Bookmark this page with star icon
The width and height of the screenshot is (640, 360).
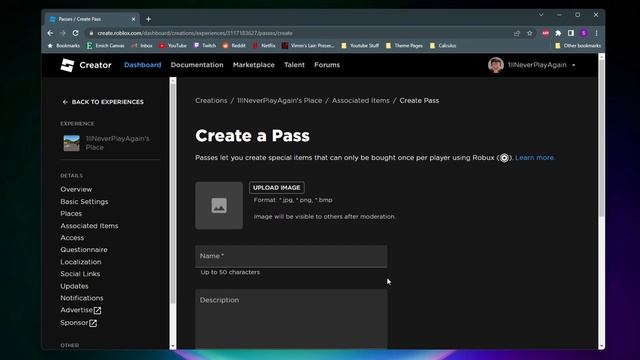(529, 33)
